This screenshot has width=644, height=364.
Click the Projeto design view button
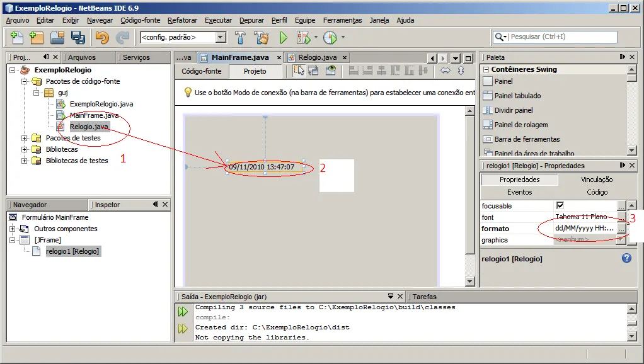255,71
